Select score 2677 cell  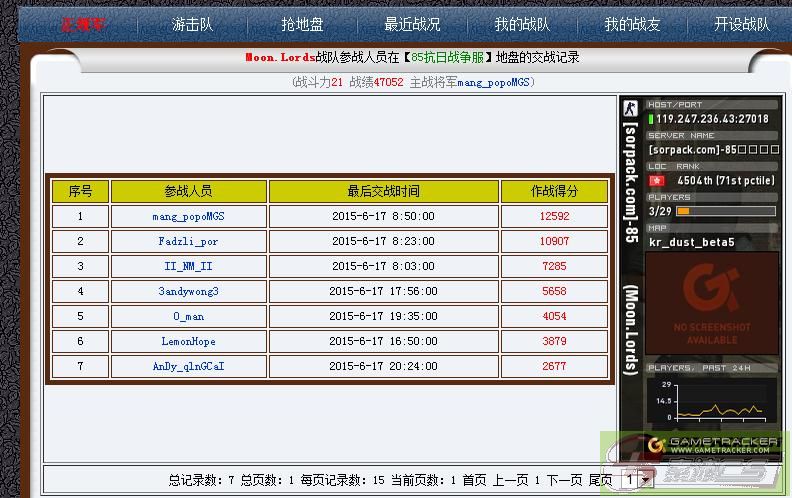click(554, 366)
